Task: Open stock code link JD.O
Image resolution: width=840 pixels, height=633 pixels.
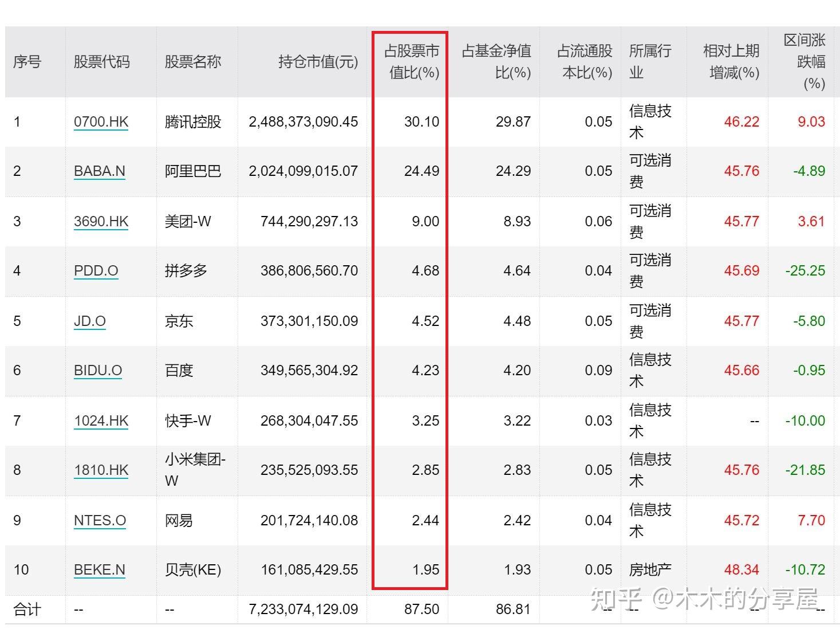Action: [x=90, y=321]
